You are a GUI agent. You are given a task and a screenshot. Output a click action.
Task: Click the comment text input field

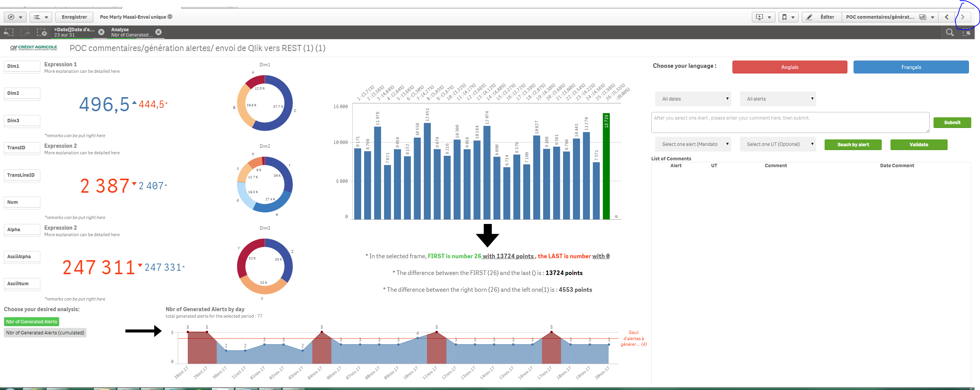tap(790, 122)
